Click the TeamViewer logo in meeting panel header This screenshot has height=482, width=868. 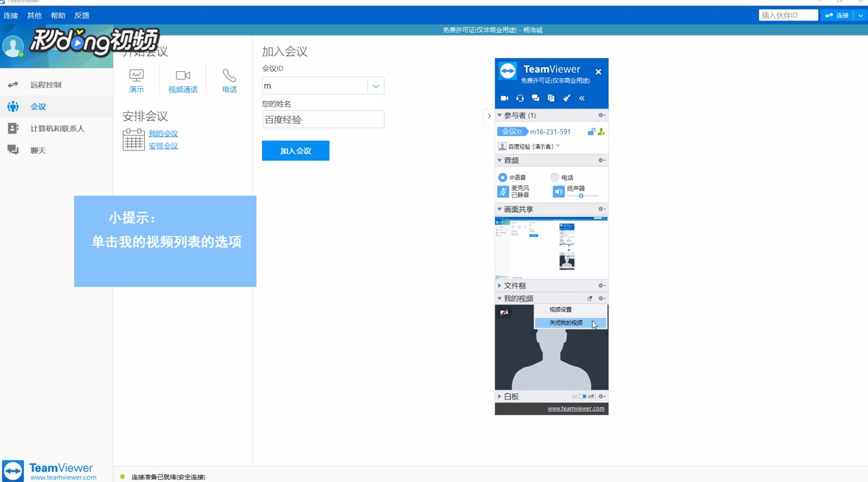(x=508, y=70)
